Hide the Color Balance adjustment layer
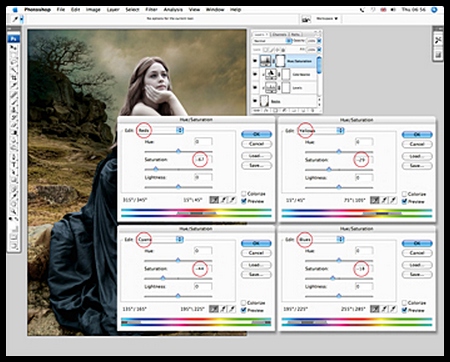 [255, 74]
